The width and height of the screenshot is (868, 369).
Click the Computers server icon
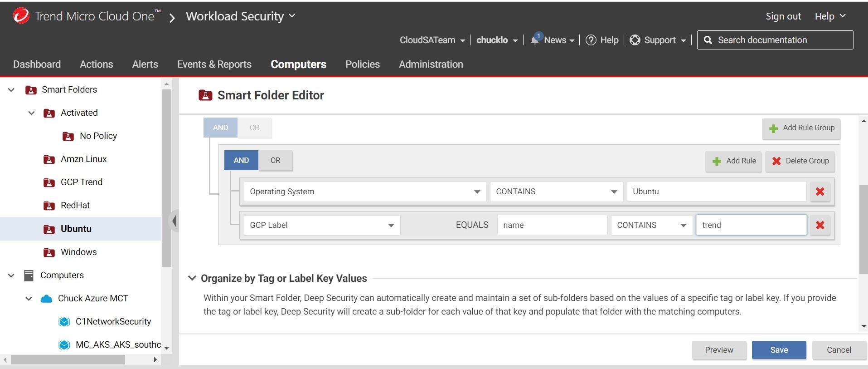coord(29,276)
